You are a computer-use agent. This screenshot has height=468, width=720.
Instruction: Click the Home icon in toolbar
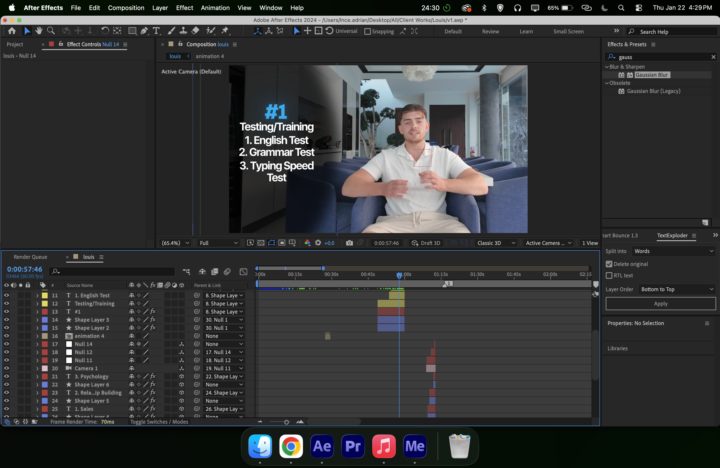11,31
